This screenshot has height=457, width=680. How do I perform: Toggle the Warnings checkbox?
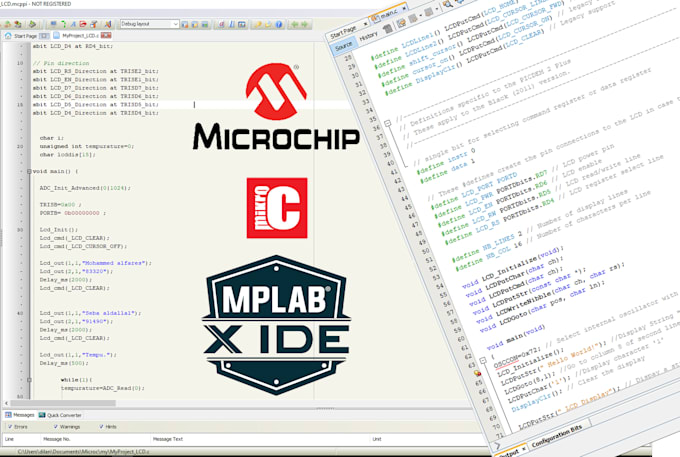click(56, 427)
